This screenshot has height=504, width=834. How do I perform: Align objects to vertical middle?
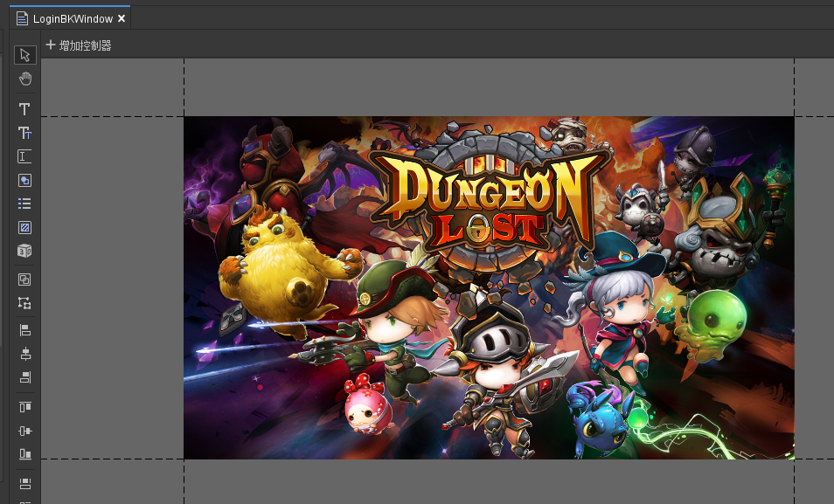tap(25, 431)
